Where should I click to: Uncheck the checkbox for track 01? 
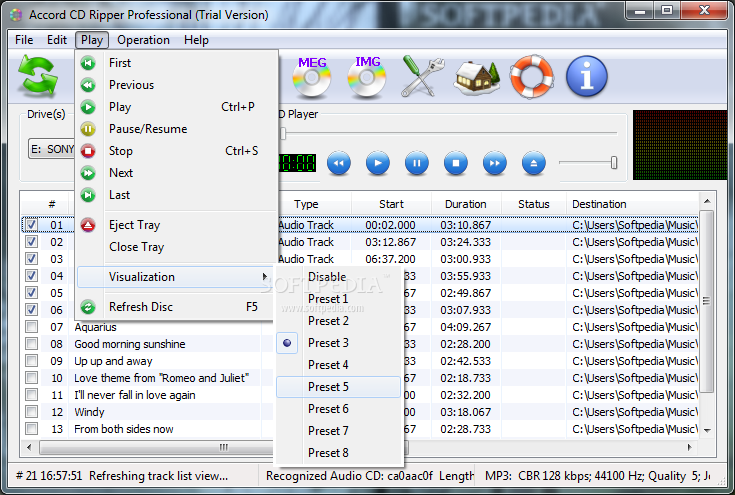[x=31, y=225]
